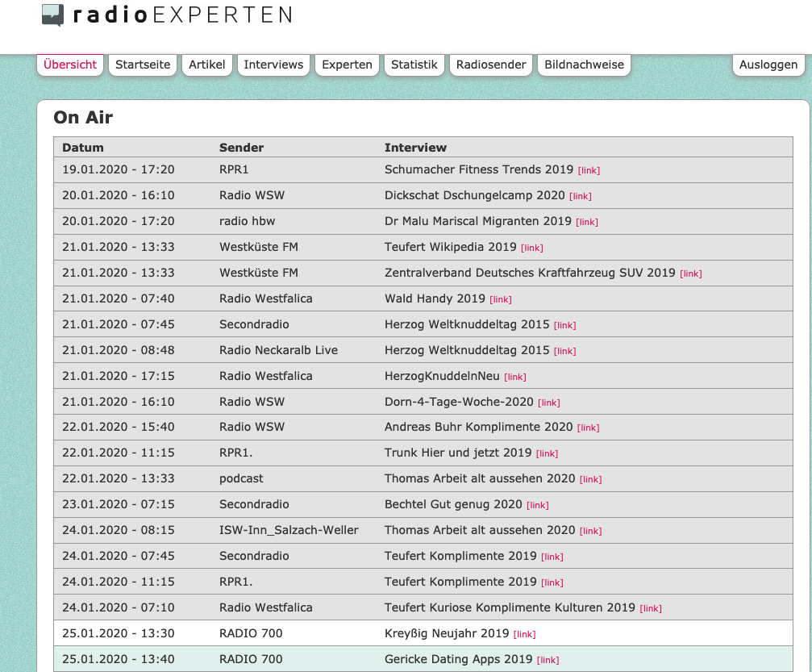This screenshot has height=672, width=812.
Task: Click the Sender column header
Action: click(241, 148)
